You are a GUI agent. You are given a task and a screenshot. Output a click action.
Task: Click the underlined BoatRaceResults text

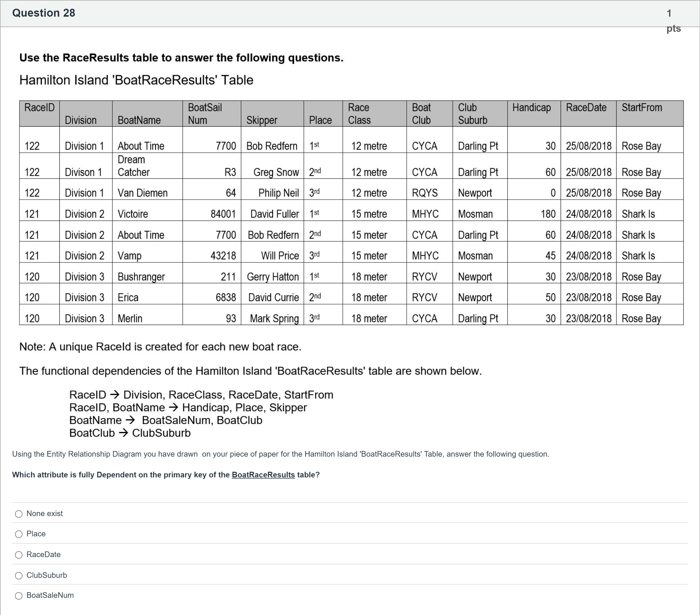[x=263, y=475]
